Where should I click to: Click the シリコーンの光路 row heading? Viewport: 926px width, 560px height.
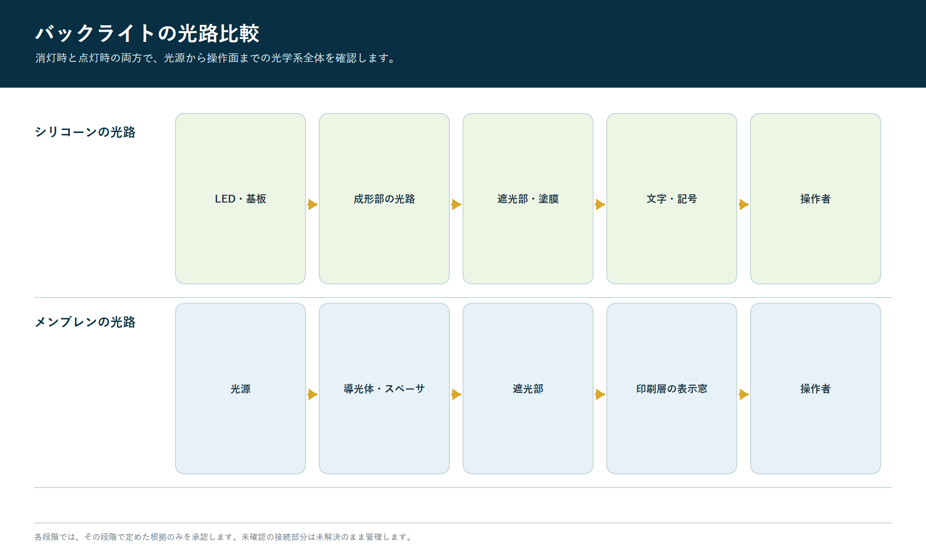click(85, 132)
